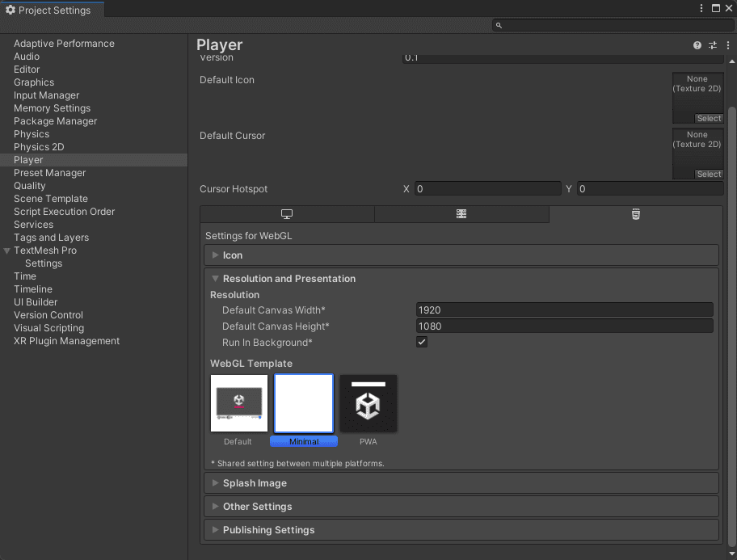This screenshot has height=560, width=737.
Task: Click the Project Settings gear icon
Action: point(11,10)
